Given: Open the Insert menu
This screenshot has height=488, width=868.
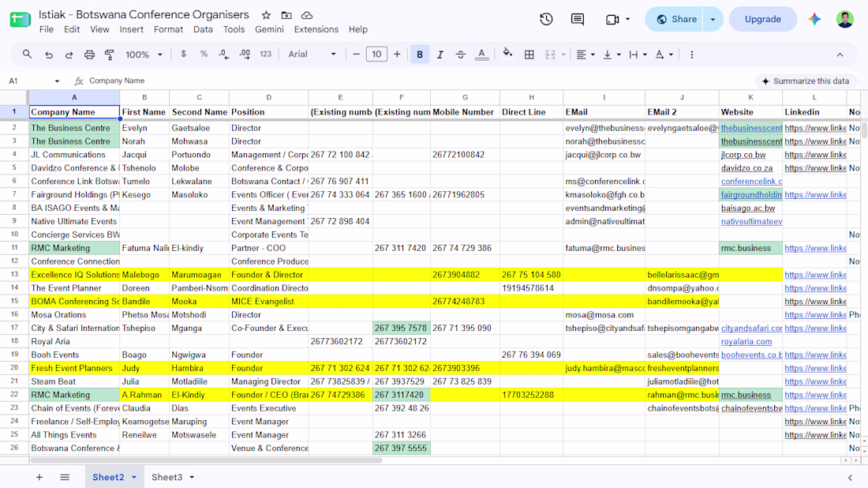Looking at the screenshot, I should (x=131, y=29).
